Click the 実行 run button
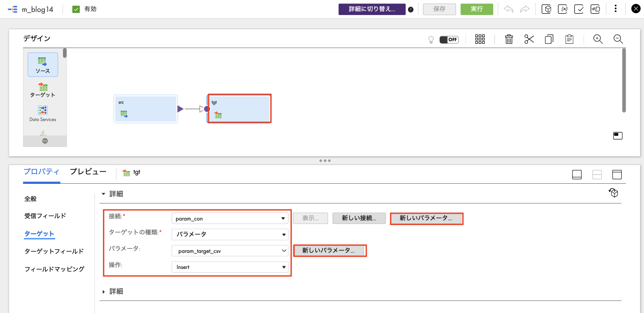This screenshot has width=644, height=313. point(476,9)
